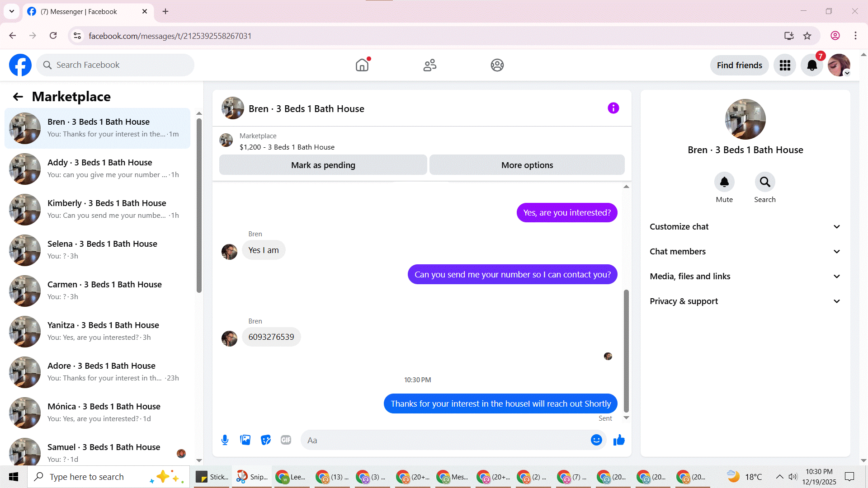
Task: Click the More options button
Action: (x=527, y=165)
